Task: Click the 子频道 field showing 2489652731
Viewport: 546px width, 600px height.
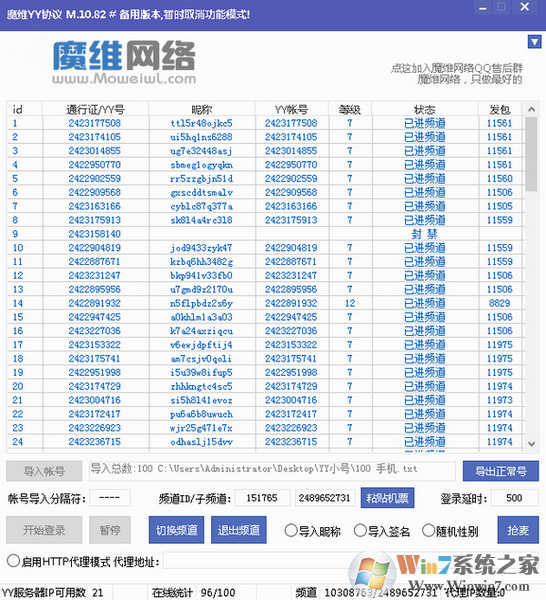Action: coord(325,498)
